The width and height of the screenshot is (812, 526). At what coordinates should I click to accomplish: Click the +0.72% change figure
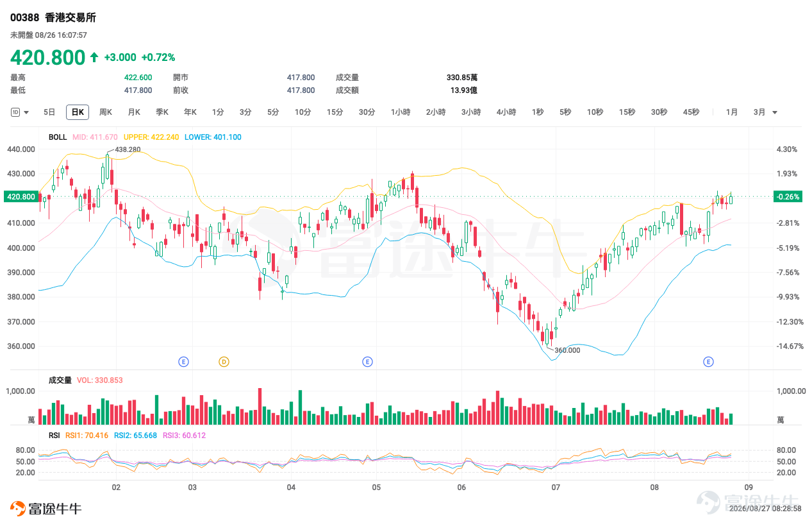click(158, 58)
